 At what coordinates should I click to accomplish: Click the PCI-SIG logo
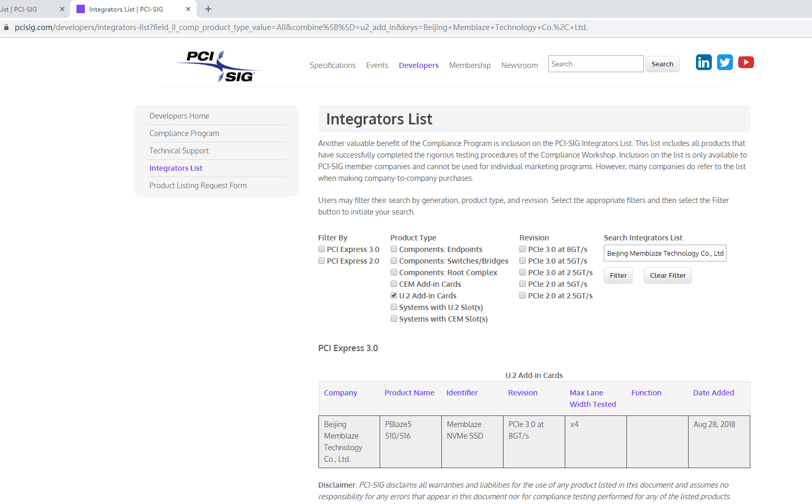pyautogui.click(x=219, y=66)
